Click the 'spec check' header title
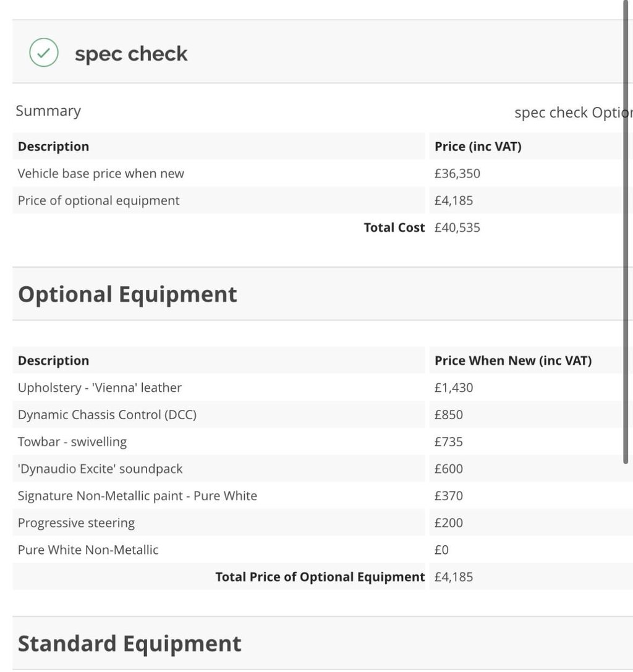The image size is (633, 672). coord(131,54)
